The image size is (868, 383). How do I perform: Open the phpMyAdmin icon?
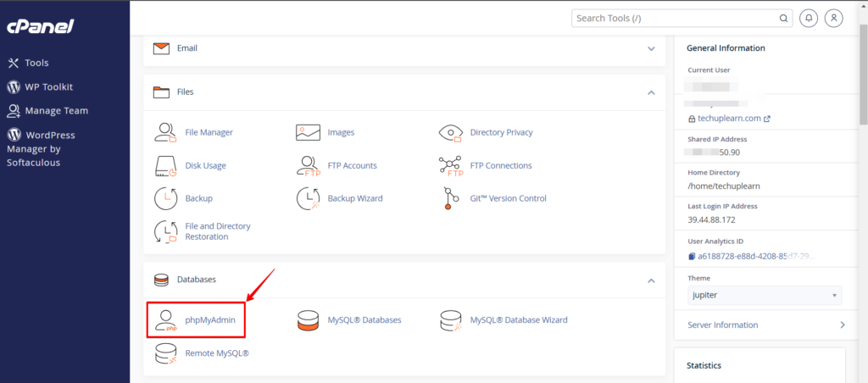coord(165,320)
